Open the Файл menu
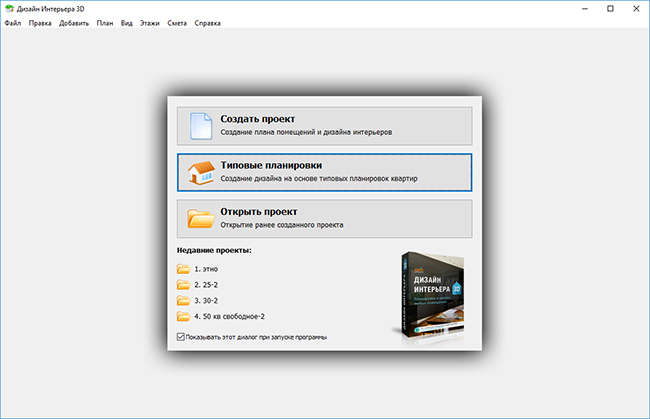This screenshot has height=419, width=650. coord(13,23)
